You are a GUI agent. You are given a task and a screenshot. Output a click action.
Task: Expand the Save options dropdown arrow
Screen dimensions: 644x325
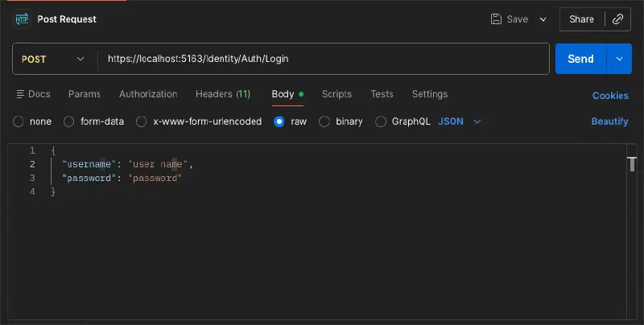click(x=543, y=19)
